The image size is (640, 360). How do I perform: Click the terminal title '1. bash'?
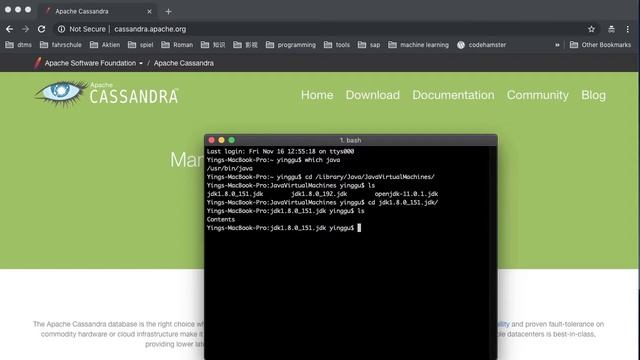tap(351, 140)
